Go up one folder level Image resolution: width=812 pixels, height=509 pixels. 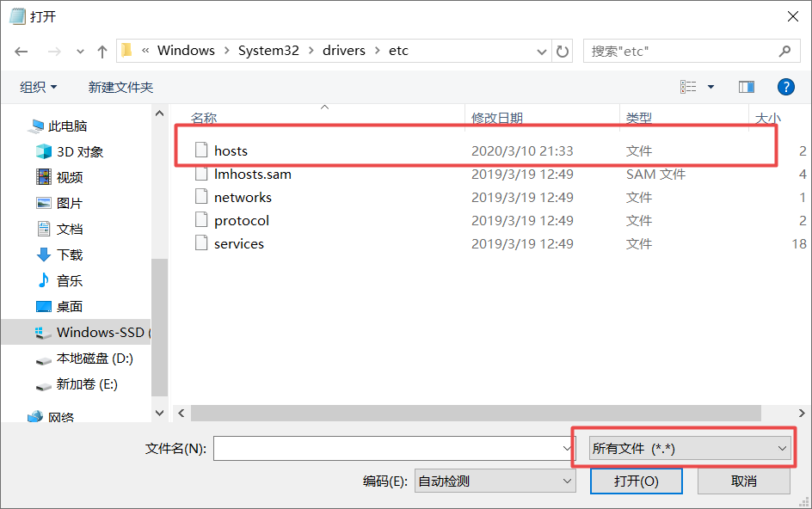tap(102, 52)
